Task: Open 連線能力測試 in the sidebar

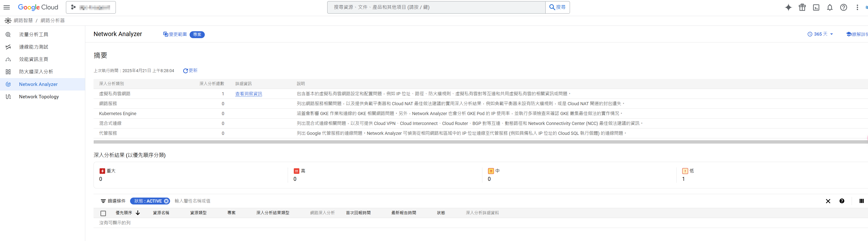Action: (x=43, y=47)
